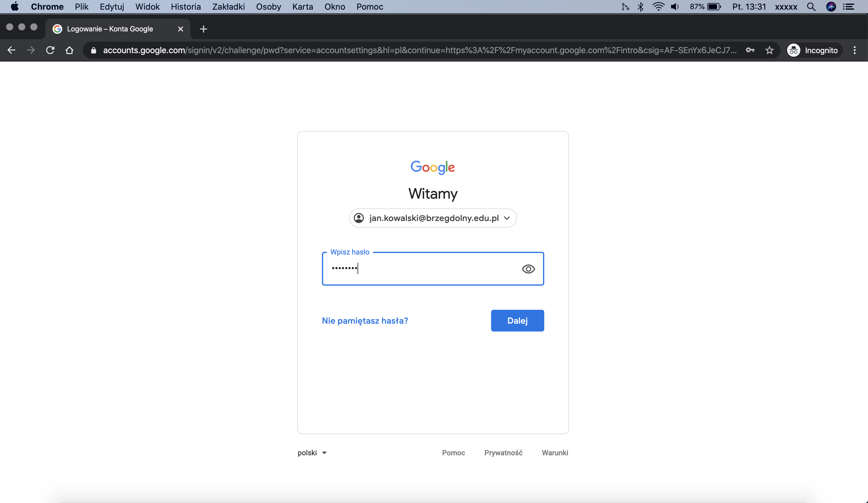
Task: Click the Bluetooth status icon
Action: [x=640, y=7]
